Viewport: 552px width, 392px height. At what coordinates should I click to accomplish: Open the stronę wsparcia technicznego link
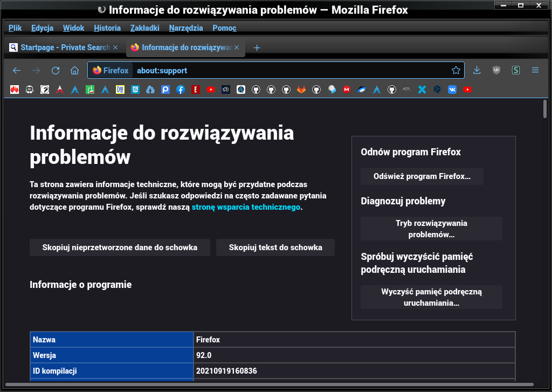pyautogui.click(x=246, y=207)
